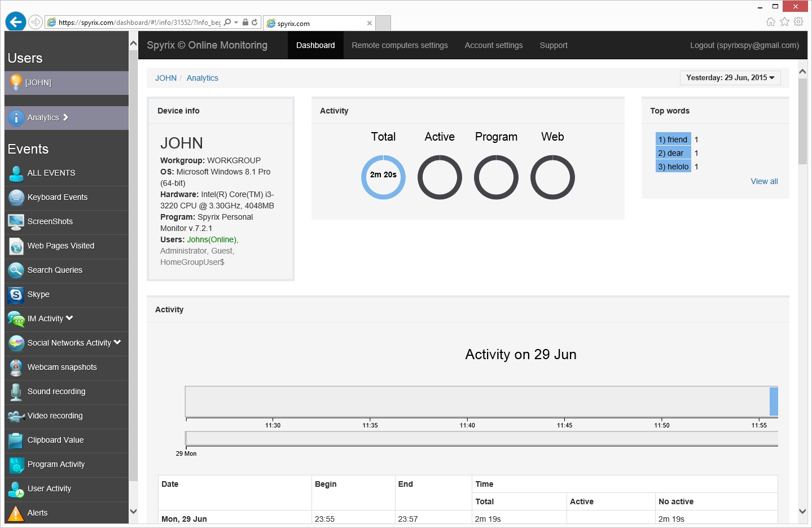Image resolution: width=812 pixels, height=528 pixels.
Task: Click the browser forward arrow
Action: [x=36, y=22]
